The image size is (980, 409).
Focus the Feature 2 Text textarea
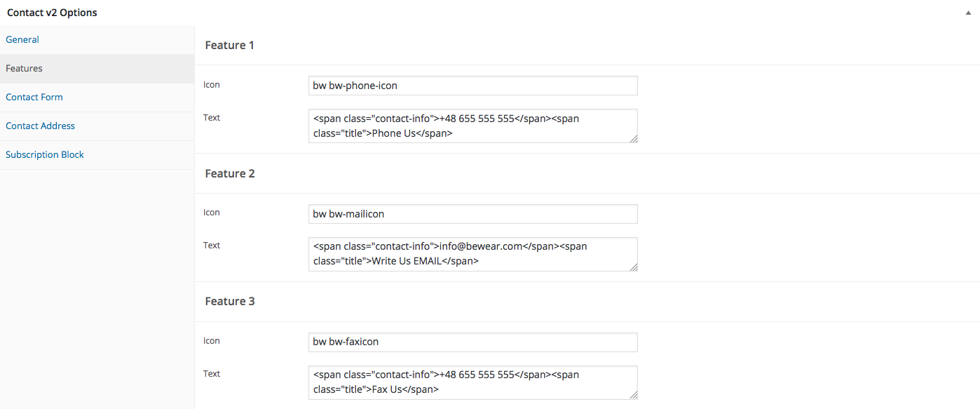click(x=473, y=254)
